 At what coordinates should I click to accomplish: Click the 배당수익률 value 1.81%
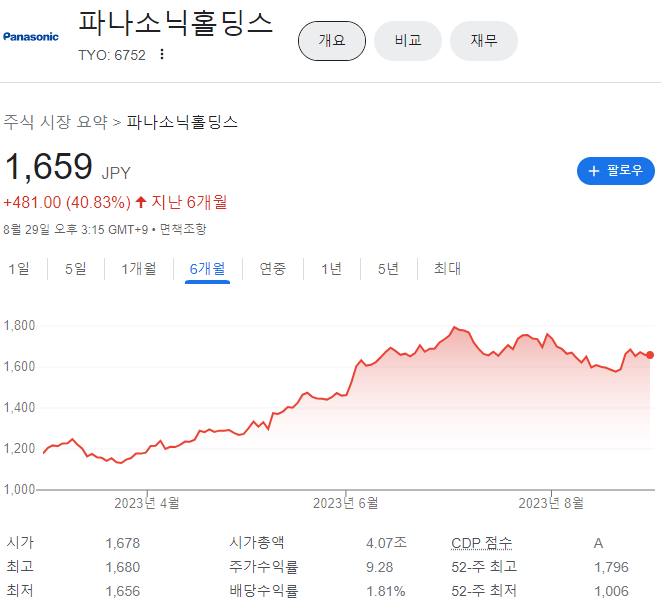[x=386, y=591]
